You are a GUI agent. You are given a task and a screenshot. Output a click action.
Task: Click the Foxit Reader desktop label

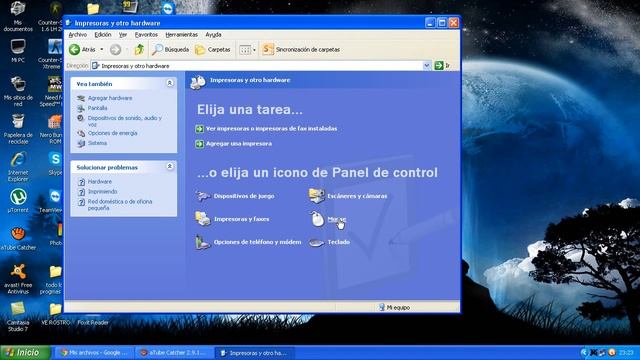[93, 322]
